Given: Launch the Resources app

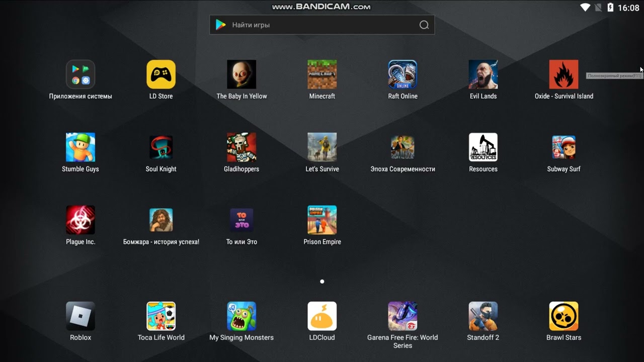Looking at the screenshot, I should pos(483,147).
